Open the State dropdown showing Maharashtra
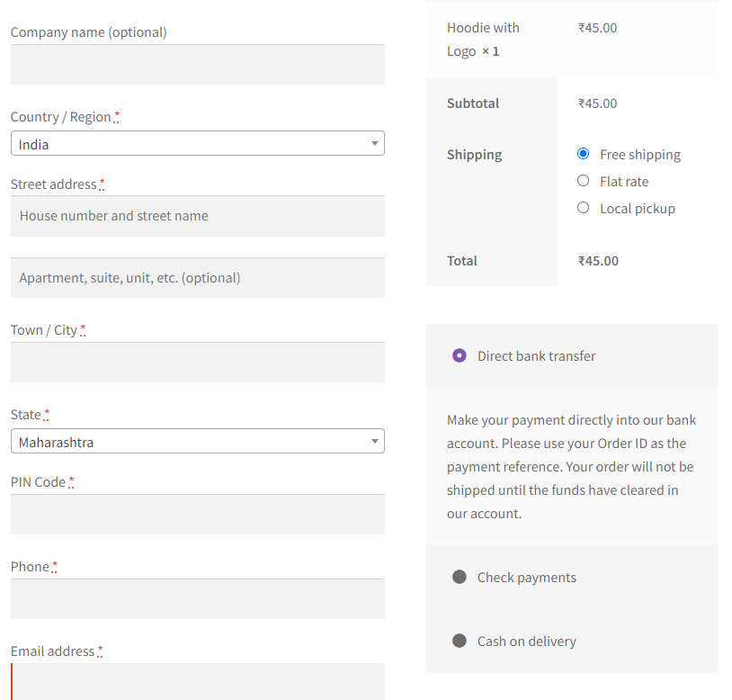This screenshot has width=732, height=700. pyautogui.click(x=197, y=441)
